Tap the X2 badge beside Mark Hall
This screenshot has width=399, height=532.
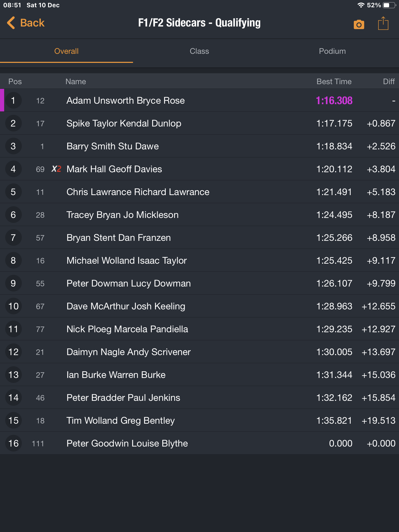tap(56, 169)
